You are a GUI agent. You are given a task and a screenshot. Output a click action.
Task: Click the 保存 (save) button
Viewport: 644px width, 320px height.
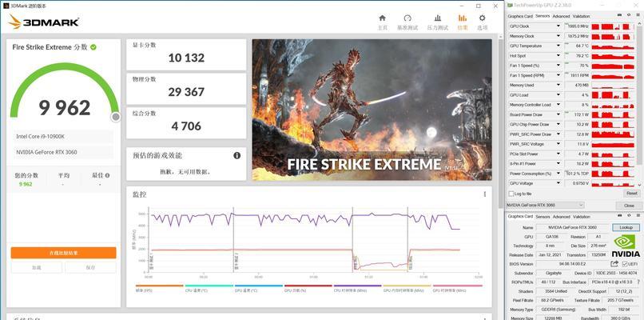[x=91, y=267]
